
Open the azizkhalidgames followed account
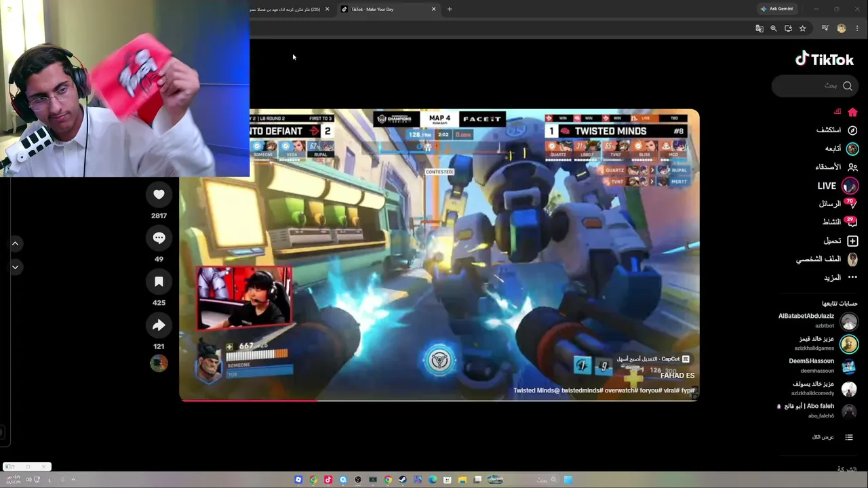click(825, 344)
